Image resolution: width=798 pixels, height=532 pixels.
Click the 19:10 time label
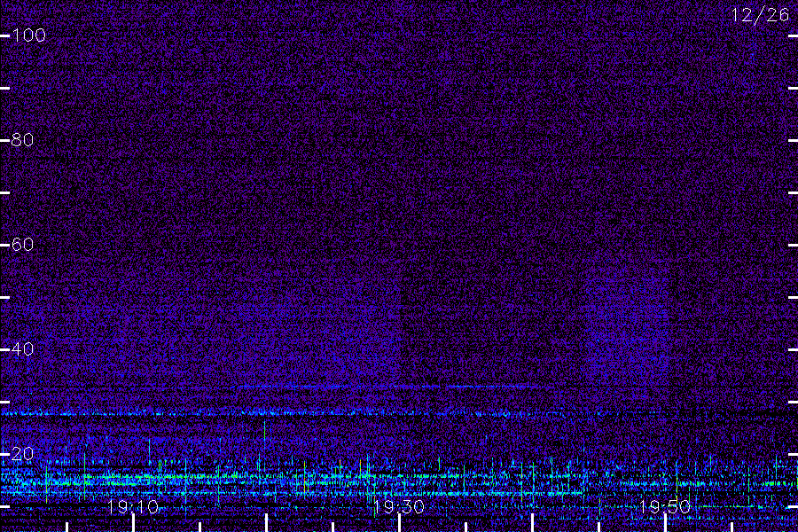pos(133,507)
